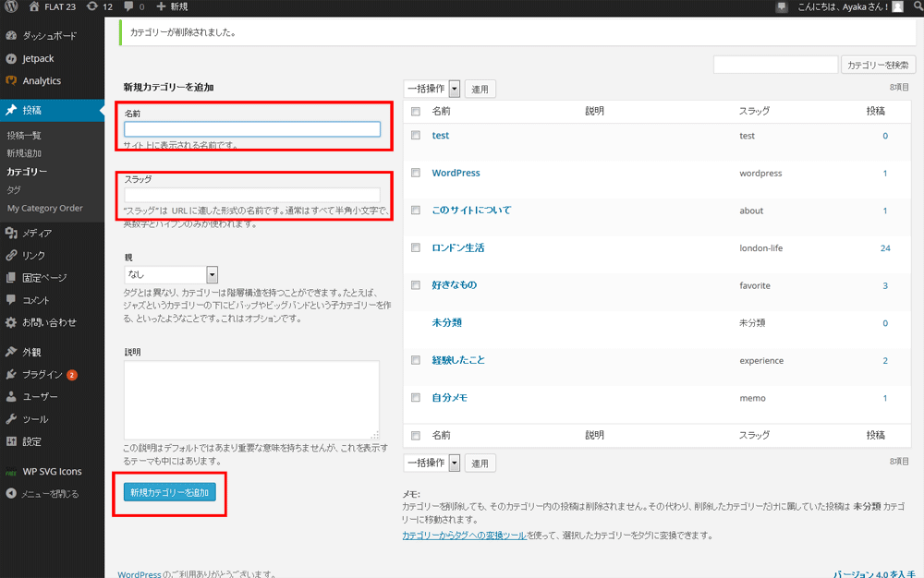Open the カテゴリーからタグへの変換ツール link

(464, 535)
